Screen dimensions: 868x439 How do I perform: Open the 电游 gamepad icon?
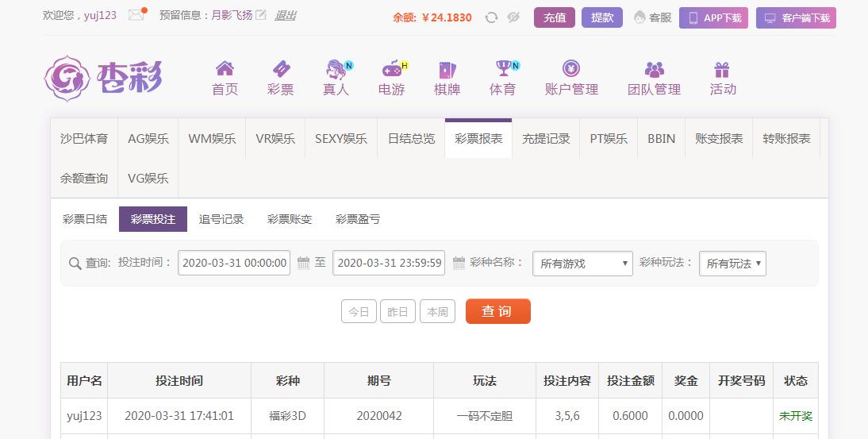click(x=392, y=69)
